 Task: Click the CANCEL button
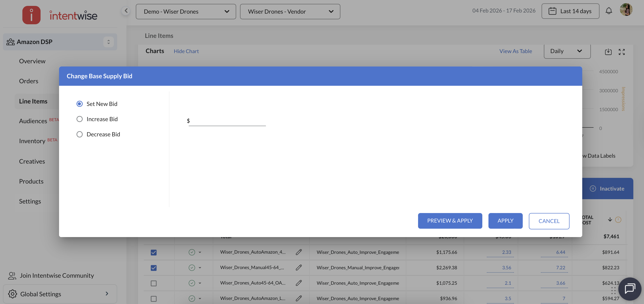point(549,221)
